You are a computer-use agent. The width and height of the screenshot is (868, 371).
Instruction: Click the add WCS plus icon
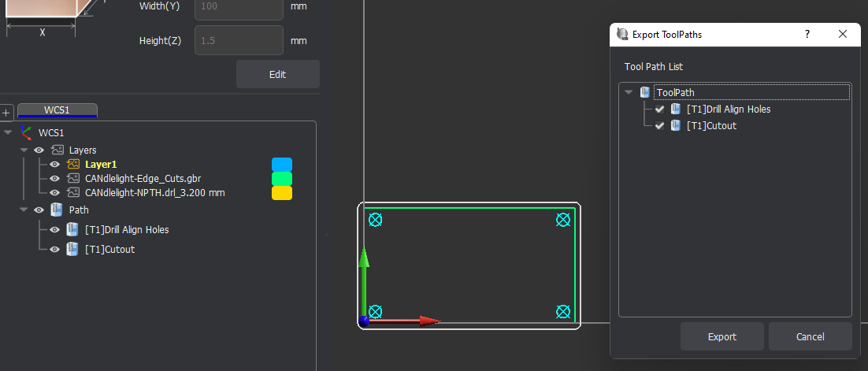coord(6,112)
